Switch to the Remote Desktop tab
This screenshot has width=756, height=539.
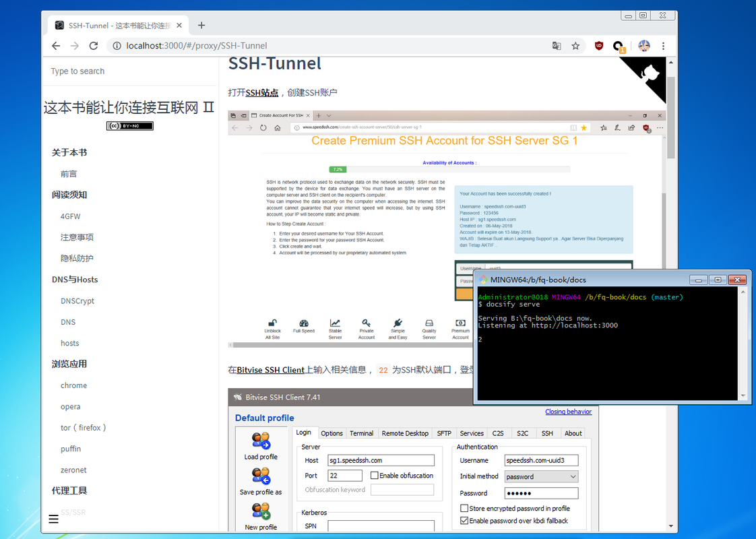(x=405, y=433)
